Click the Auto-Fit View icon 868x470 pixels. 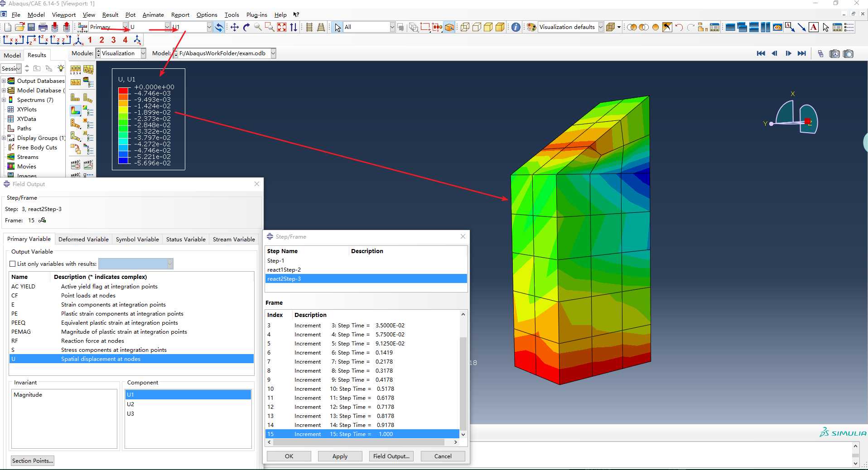coord(282,27)
